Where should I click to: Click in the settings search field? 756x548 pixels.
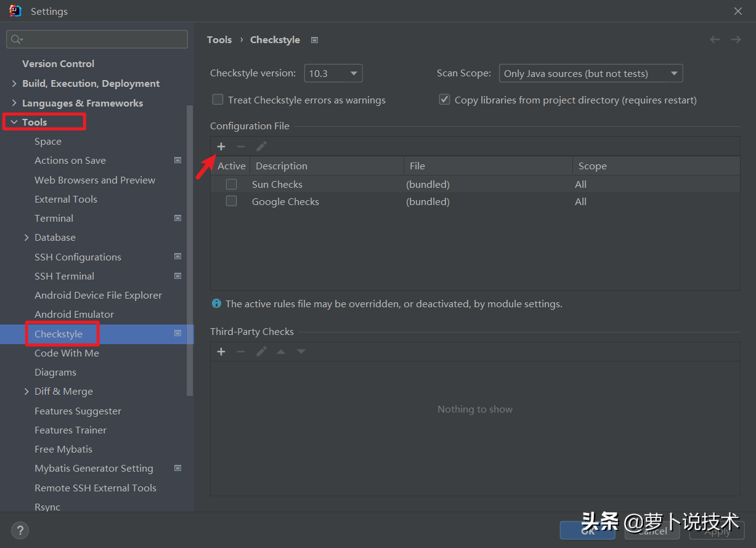97,39
